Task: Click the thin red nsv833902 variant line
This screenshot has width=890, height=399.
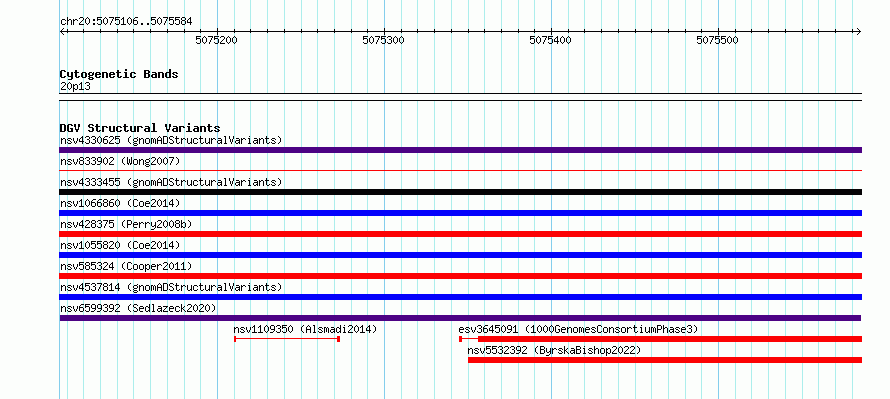Action: tap(460, 170)
